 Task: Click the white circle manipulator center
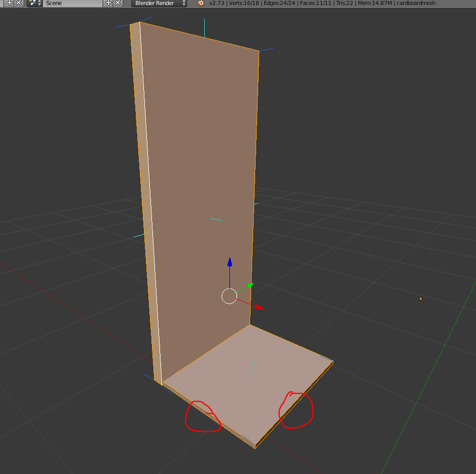click(x=229, y=296)
